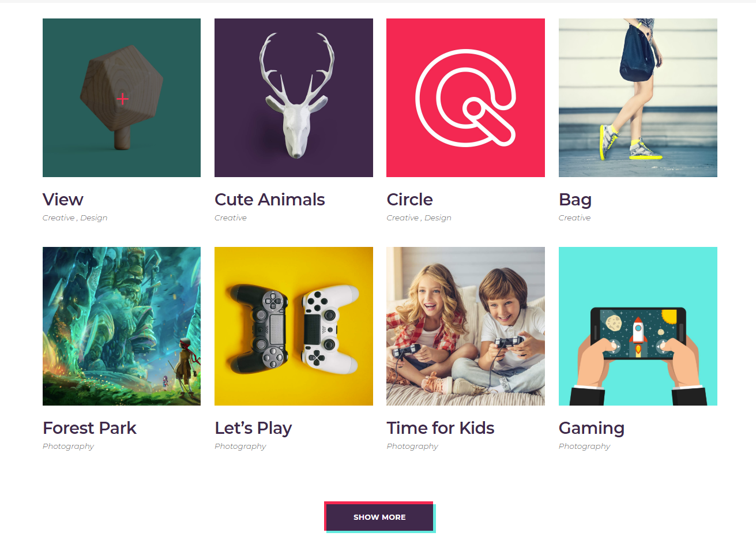Open the Cute Animals title link
Image resolution: width=756 pixels, height=555 pixels.
tap(270, 200)
